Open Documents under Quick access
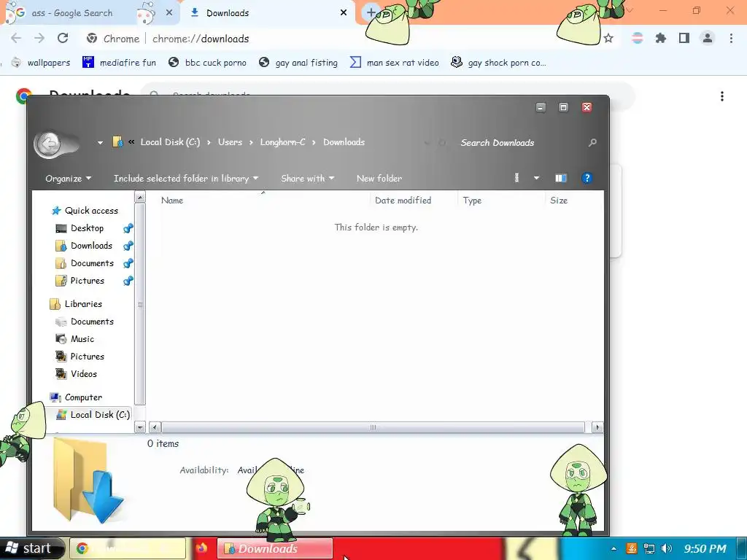Viewport: 747px width, 560px height. tap(85, 263)
